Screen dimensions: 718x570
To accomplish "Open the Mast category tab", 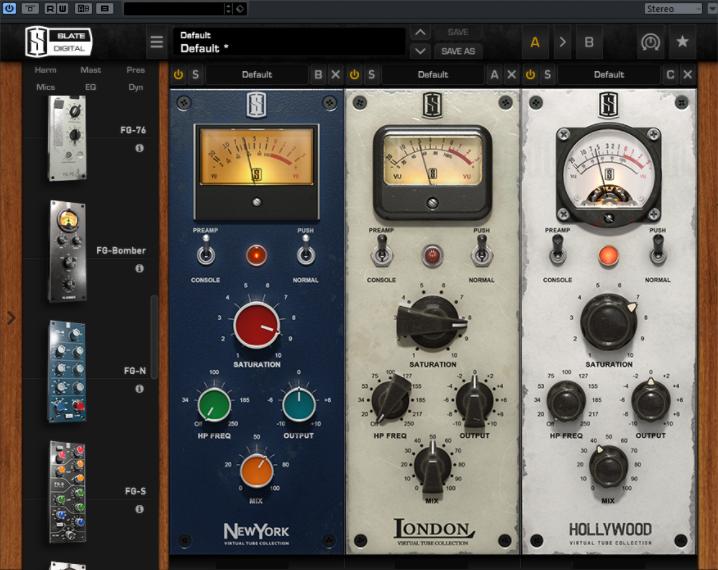I will pyautogui.click(x=91, y=70).
